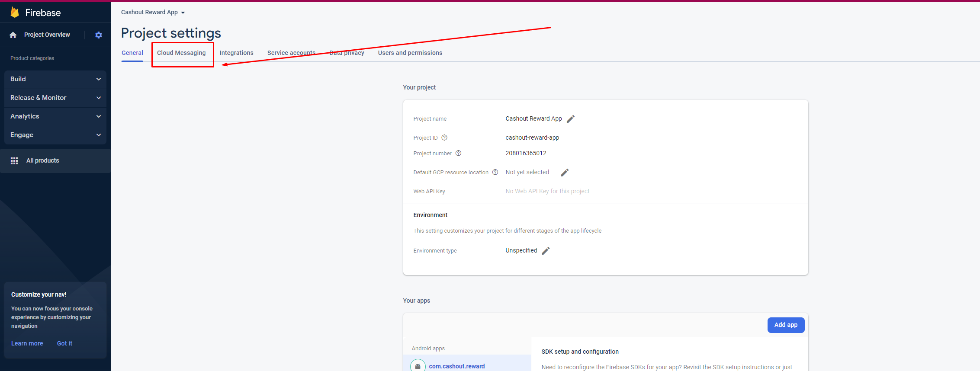Open settings via the gear icon
Viewport: 980px width, 371px height.
(x=99, y=35)
